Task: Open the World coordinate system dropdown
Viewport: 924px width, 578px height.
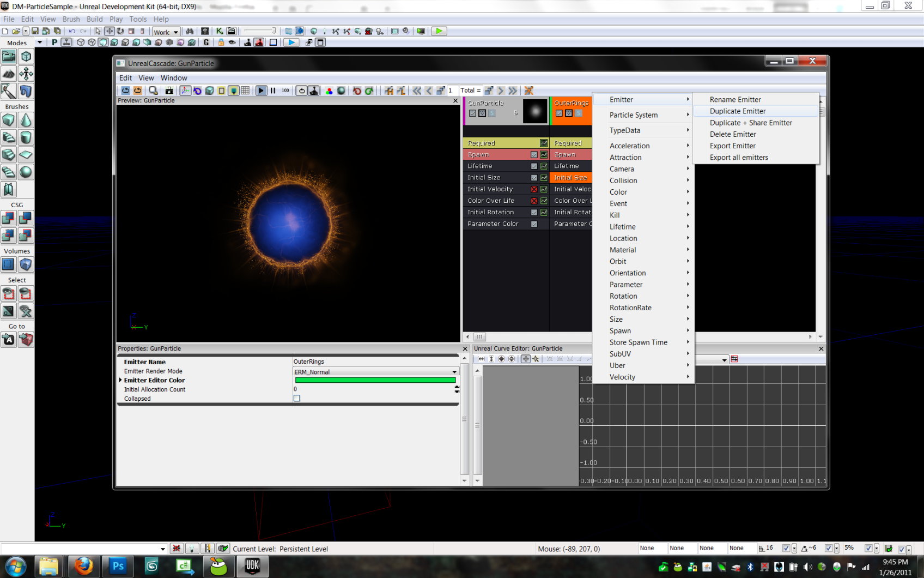Action: pyautogui.click(x=166, y=32)
